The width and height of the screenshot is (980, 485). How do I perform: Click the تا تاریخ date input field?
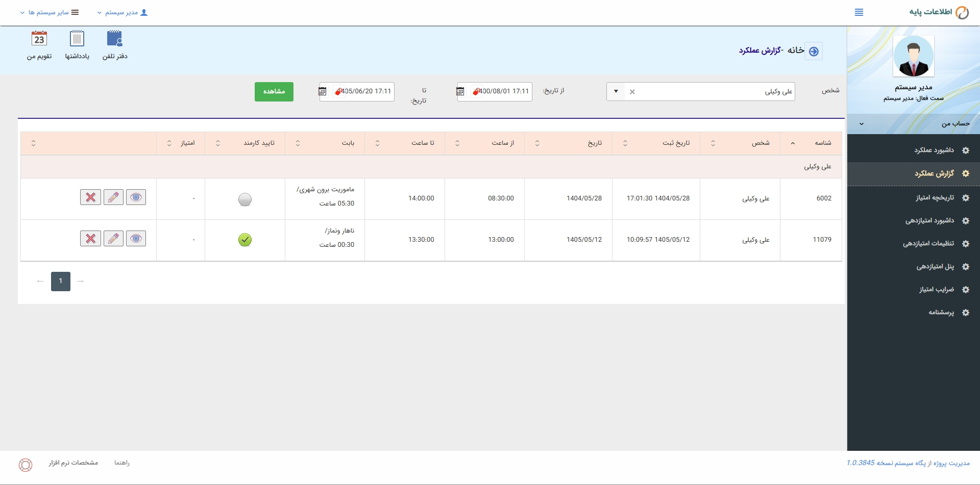tap(357, 92)
